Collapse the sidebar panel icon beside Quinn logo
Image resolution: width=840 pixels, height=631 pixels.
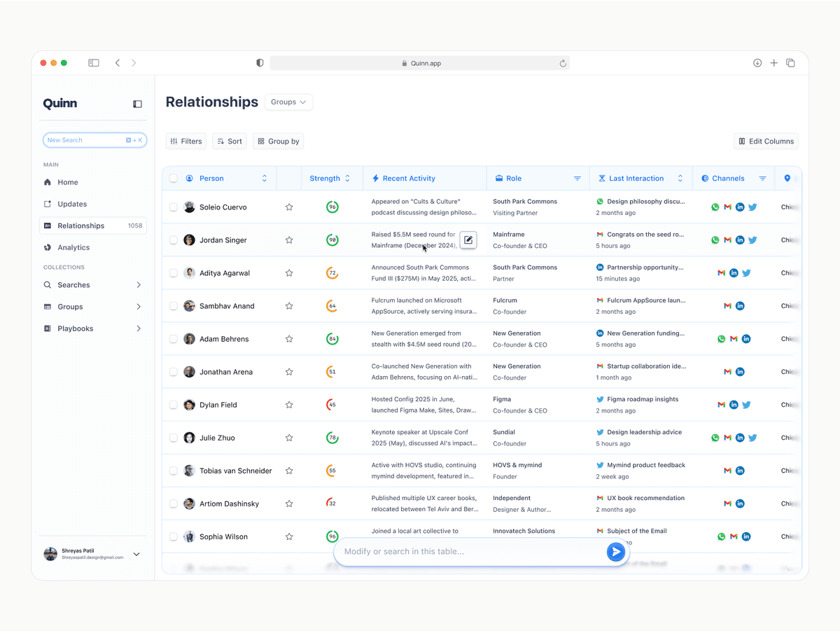137,104
